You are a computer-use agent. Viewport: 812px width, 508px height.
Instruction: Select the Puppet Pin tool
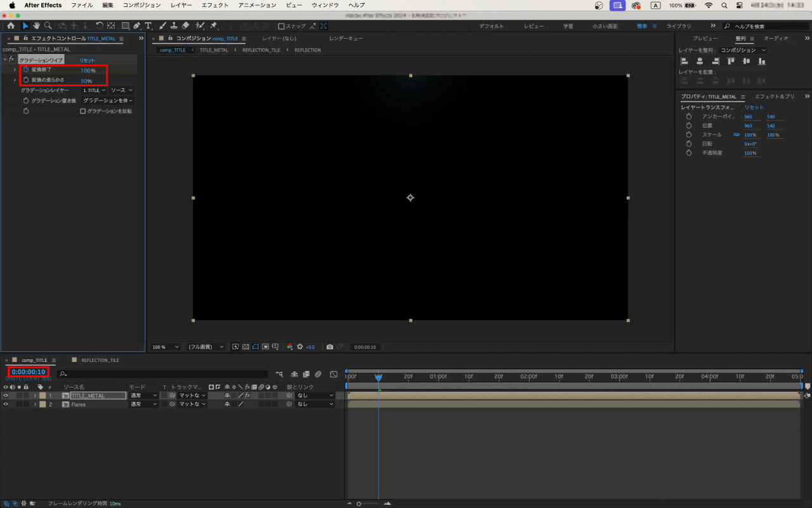[x=214, y=26]
